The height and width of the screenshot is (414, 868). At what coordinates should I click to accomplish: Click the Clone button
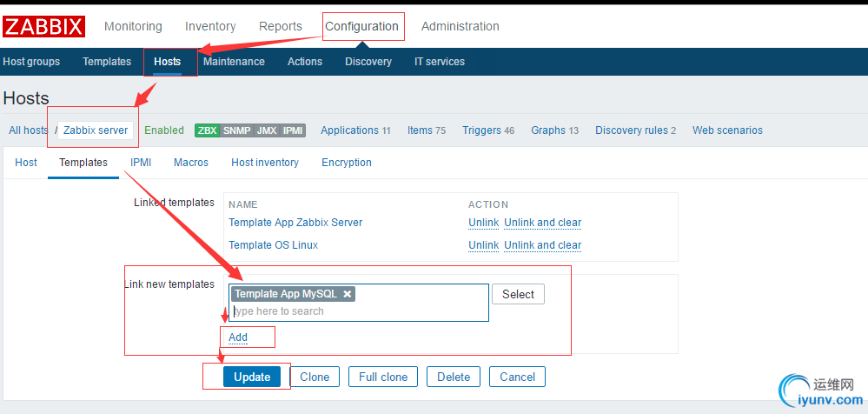click(315, 377)
